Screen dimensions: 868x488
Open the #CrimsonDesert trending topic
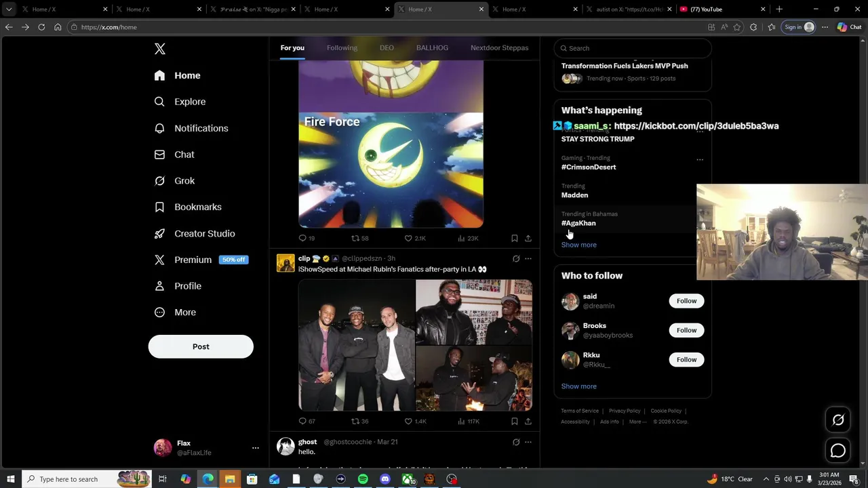589,167
